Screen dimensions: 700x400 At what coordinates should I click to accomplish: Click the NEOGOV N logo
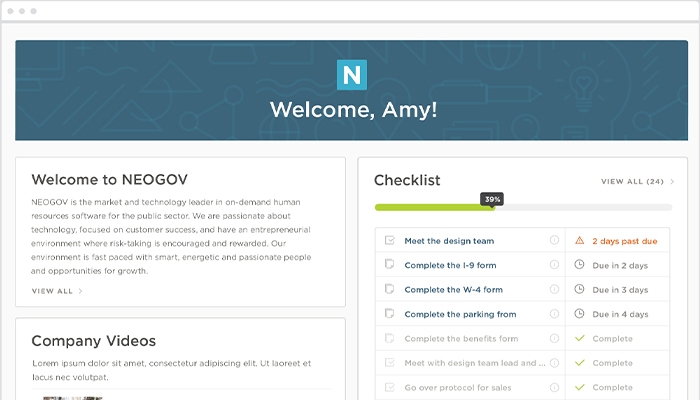[352, 75]
